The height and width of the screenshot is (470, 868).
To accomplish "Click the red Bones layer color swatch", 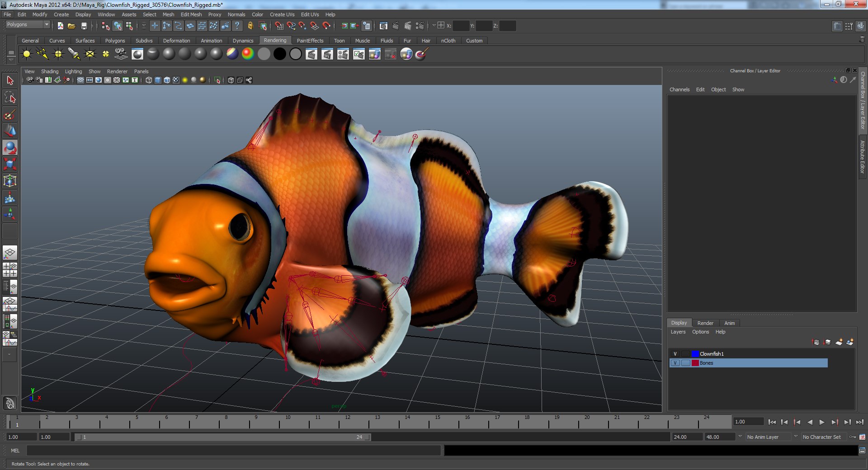I will [x=695, y=363].
